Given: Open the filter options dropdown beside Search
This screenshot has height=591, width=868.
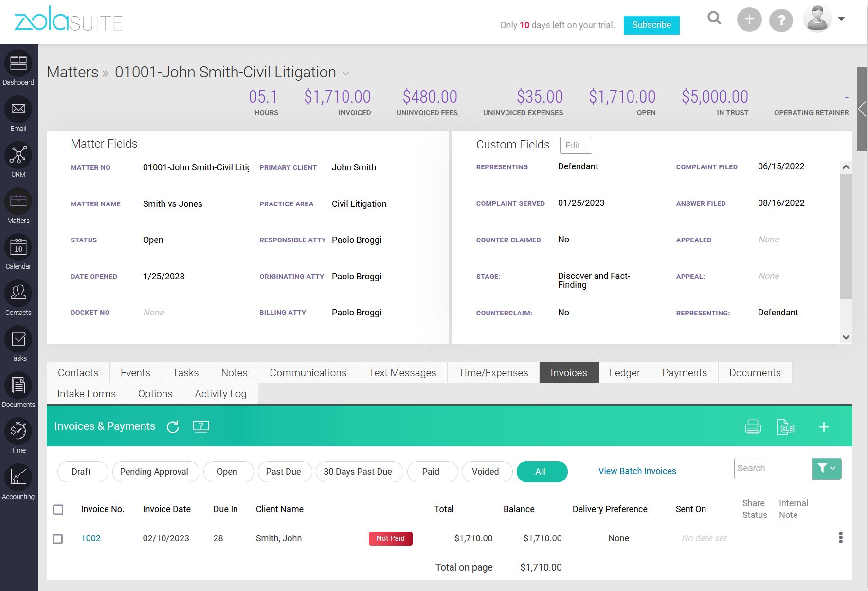Looking at the screenshot, I should [x=826, y=468].
